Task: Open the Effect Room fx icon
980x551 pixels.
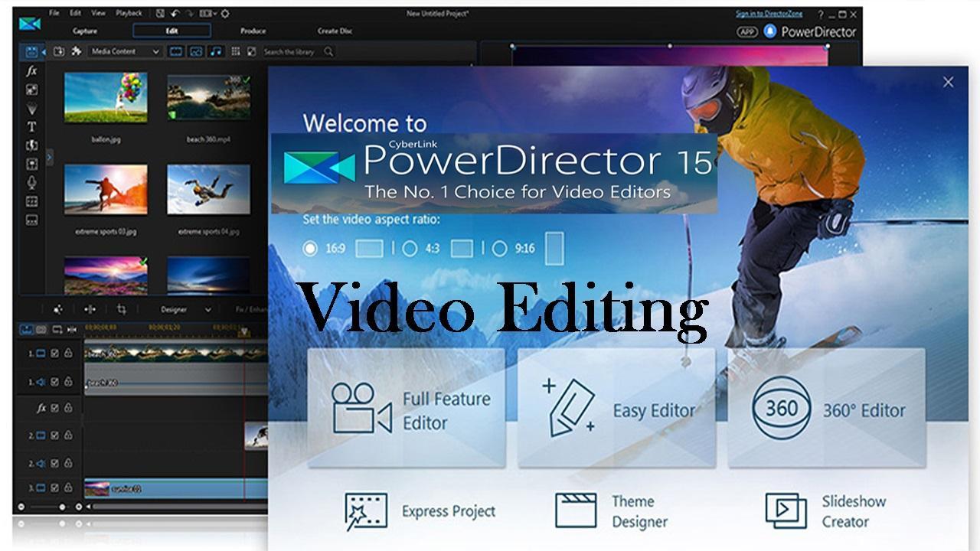Action: pyautogui.click(x=31, y=71)
